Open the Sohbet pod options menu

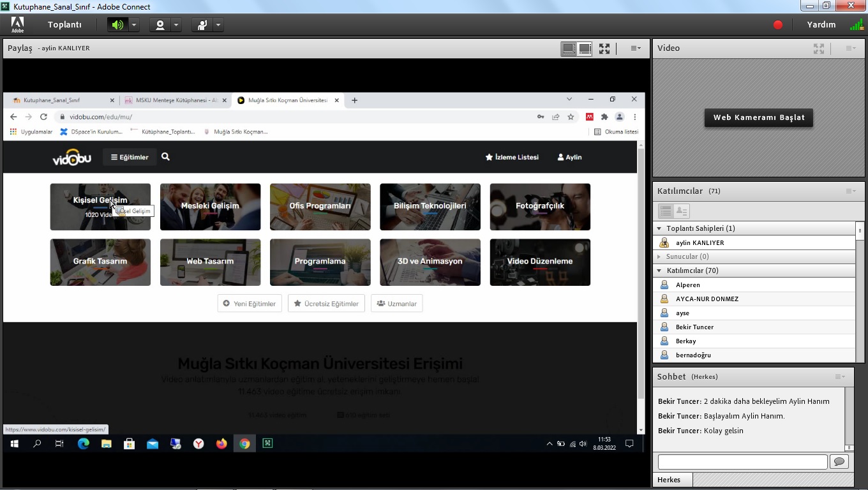(841, 376)
